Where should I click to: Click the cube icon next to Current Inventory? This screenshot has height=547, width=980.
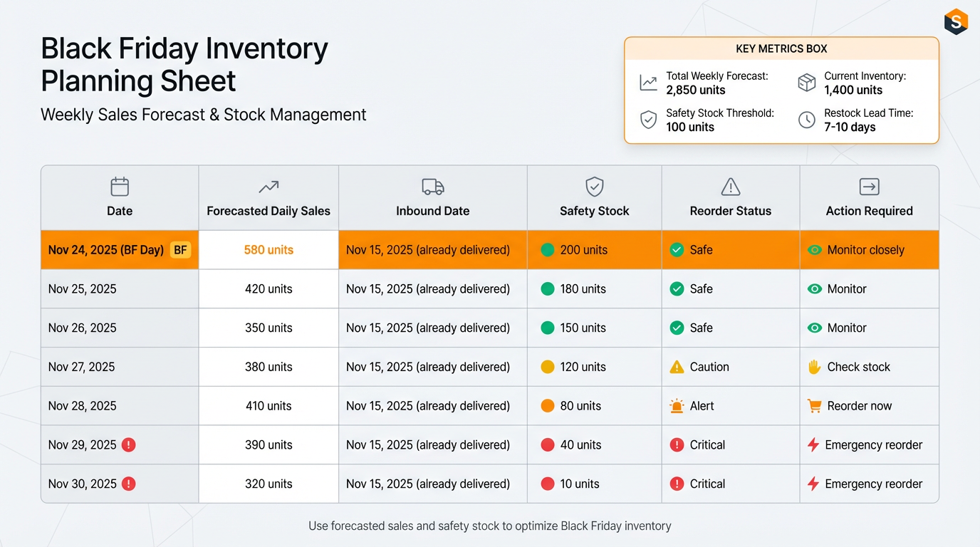[x=806, y=82]
